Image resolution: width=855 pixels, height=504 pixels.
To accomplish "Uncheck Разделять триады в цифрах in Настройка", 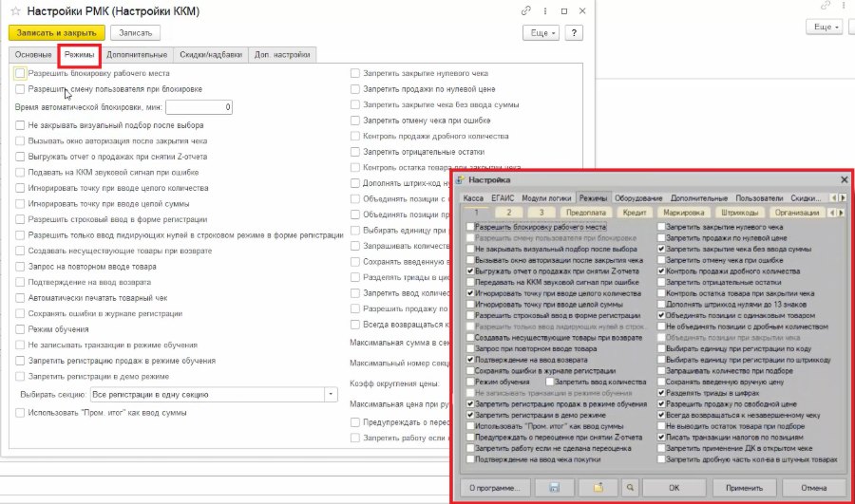I will point(661,393).
